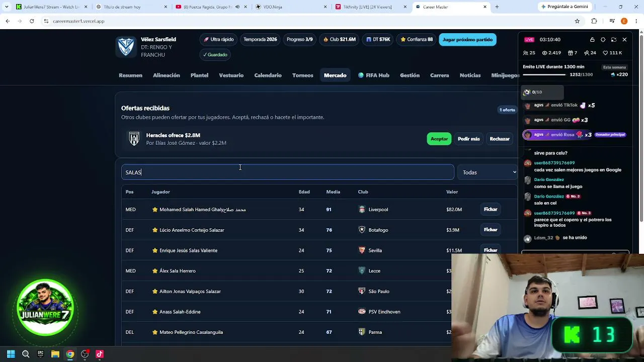Reload the page in Chrome
This screenshot has width=644, height=362.
tap(32, 21)
